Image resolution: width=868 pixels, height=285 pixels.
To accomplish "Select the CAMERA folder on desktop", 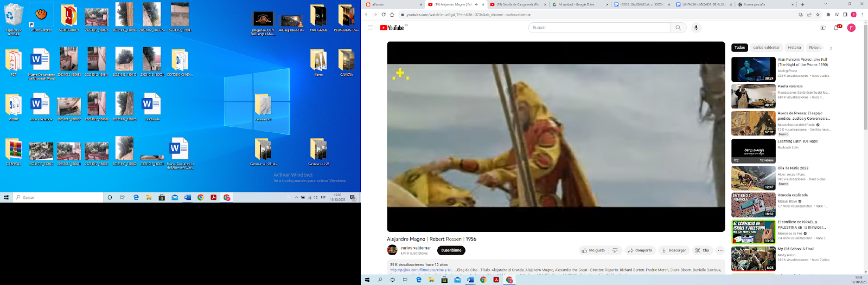I will 346,62.
